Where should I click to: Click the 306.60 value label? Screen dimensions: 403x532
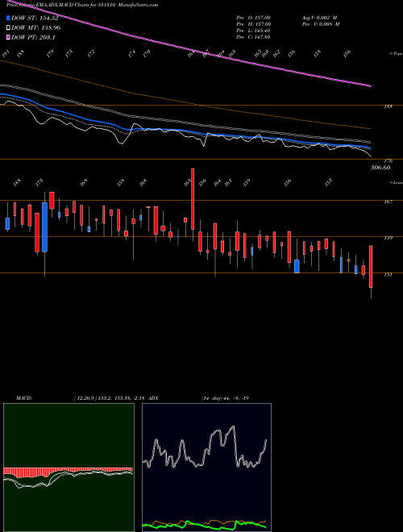point(380,168)
